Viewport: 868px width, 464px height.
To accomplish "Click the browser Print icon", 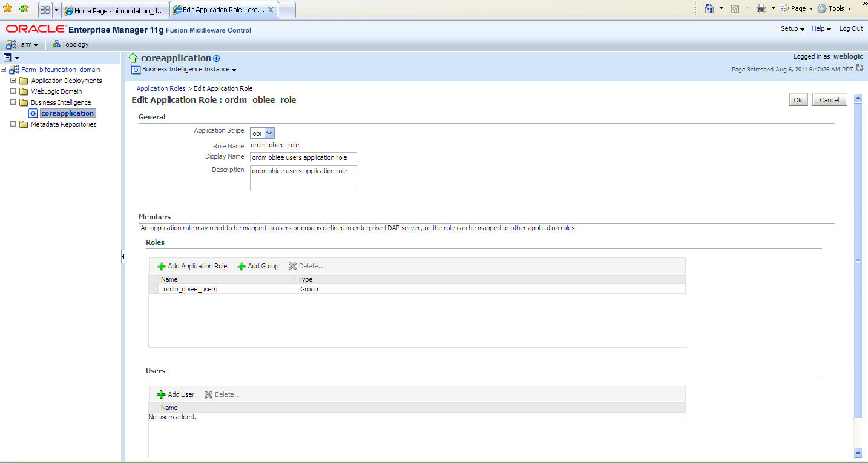I will (x=761, y=8).
